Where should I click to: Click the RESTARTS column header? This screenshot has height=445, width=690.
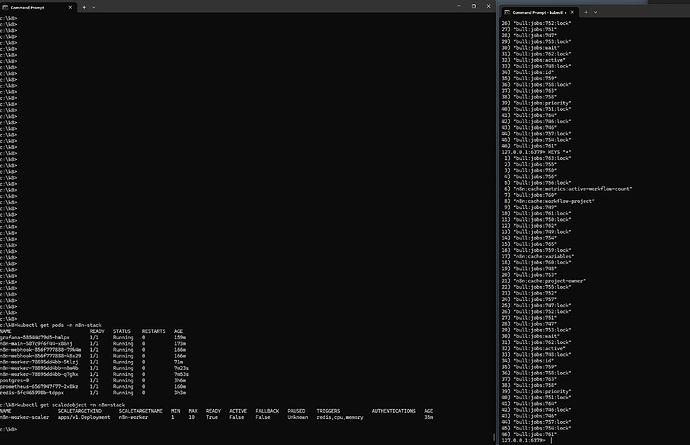(154, 331)
